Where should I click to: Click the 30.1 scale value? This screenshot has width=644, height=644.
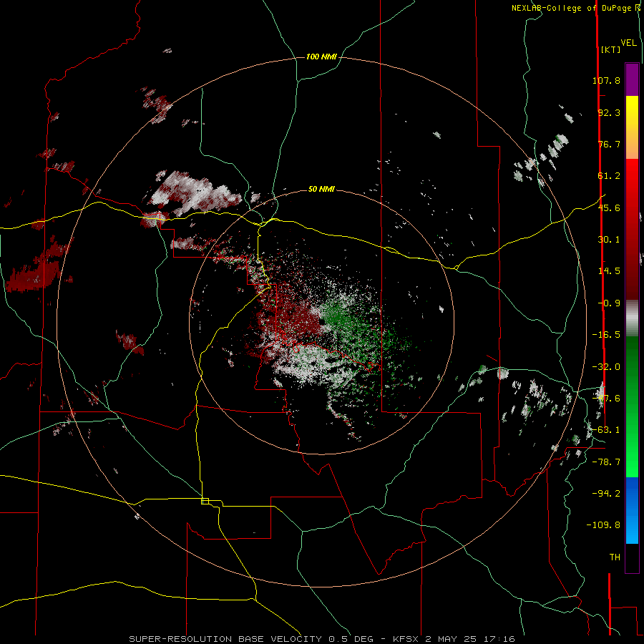tap(609, 240)
